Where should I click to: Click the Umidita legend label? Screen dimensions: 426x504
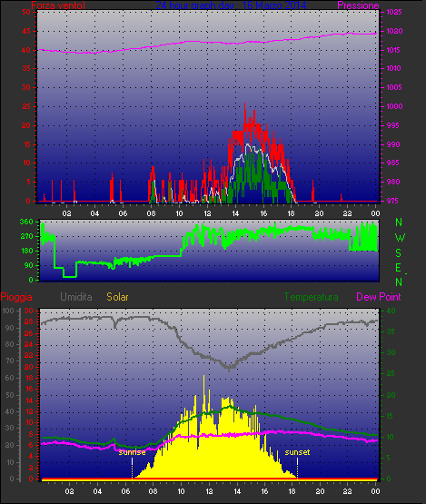coord(76,297)
